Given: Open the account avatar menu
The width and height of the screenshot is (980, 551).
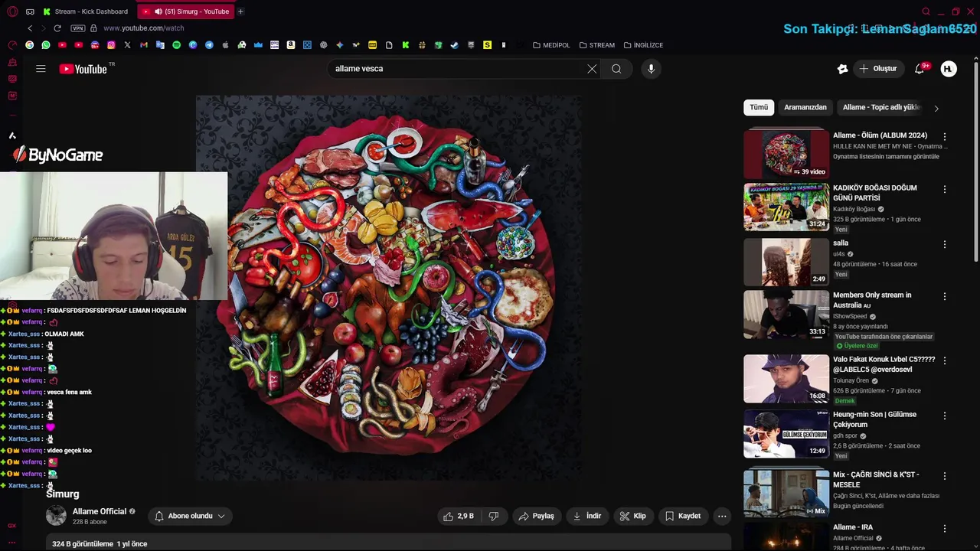Looking at the screenshot, I should [949, 69].
